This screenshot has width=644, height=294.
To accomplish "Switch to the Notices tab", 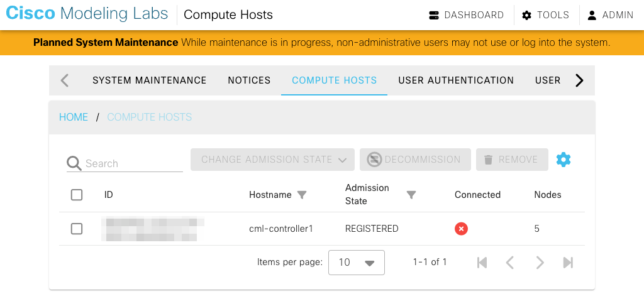I will point(249,80).
